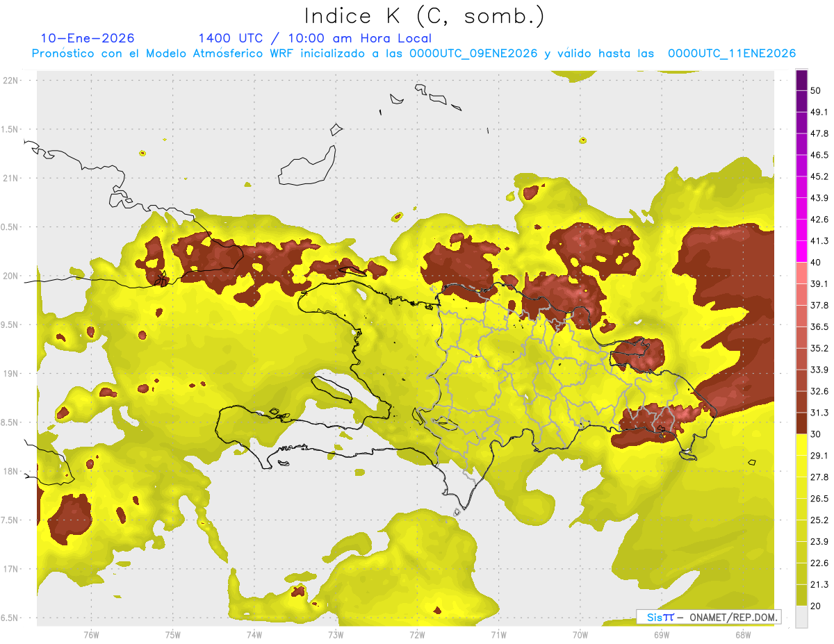Click legend value "25.2"
This screenshot has width=834, height=644.
point(819,520)
